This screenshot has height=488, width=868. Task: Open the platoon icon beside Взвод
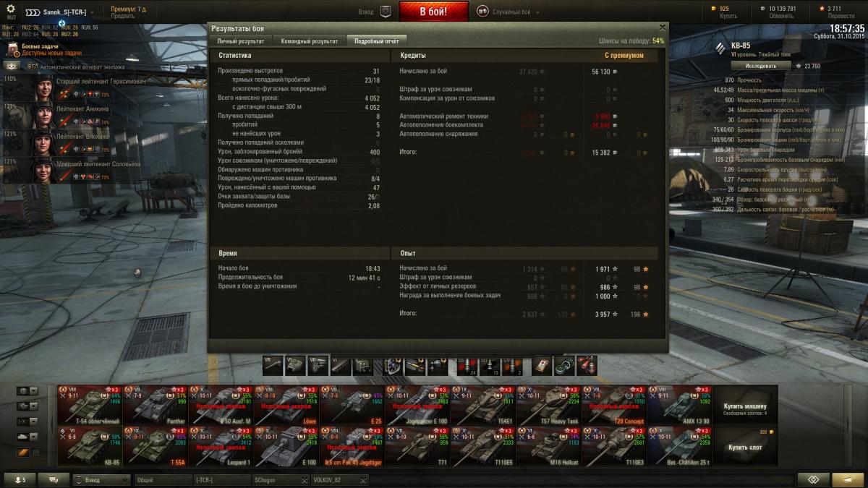coord(386,12)
